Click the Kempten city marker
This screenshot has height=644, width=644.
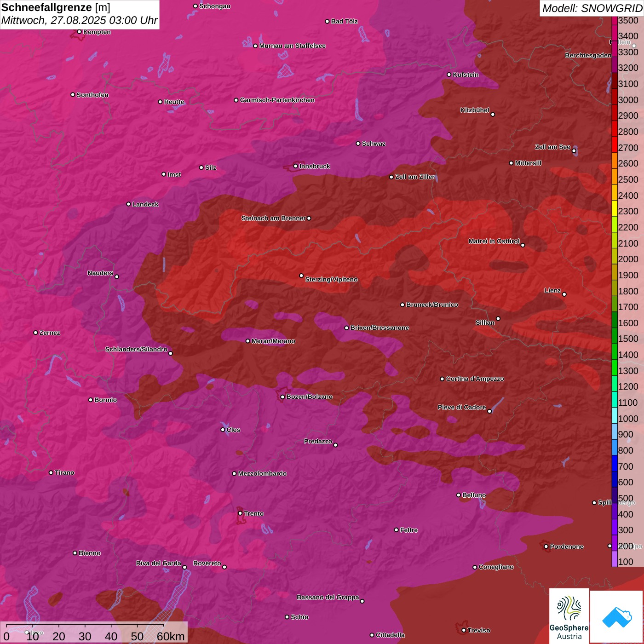point(79,32)
